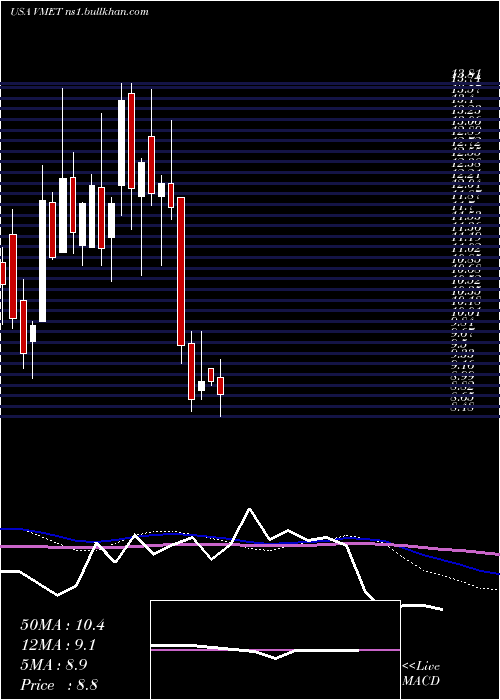Click the '5MA : 8.9' readout
Image resolution: width=500 pixels, height=700 pixels.
54,665
